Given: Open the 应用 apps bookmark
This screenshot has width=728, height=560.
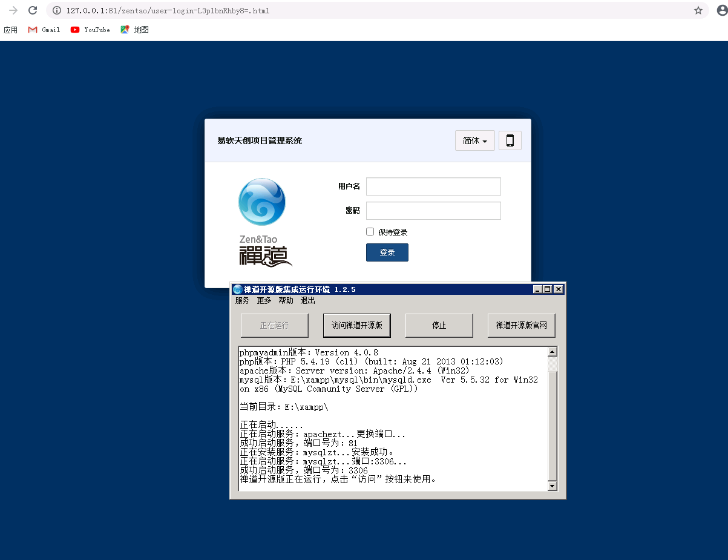Looking at the screenshot, I should coord(10,30).
